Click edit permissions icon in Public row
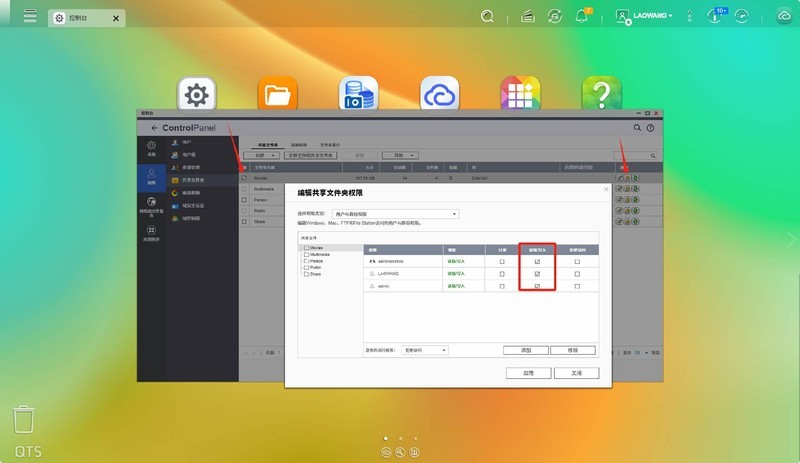800x463 pixels. coord(628,210)
